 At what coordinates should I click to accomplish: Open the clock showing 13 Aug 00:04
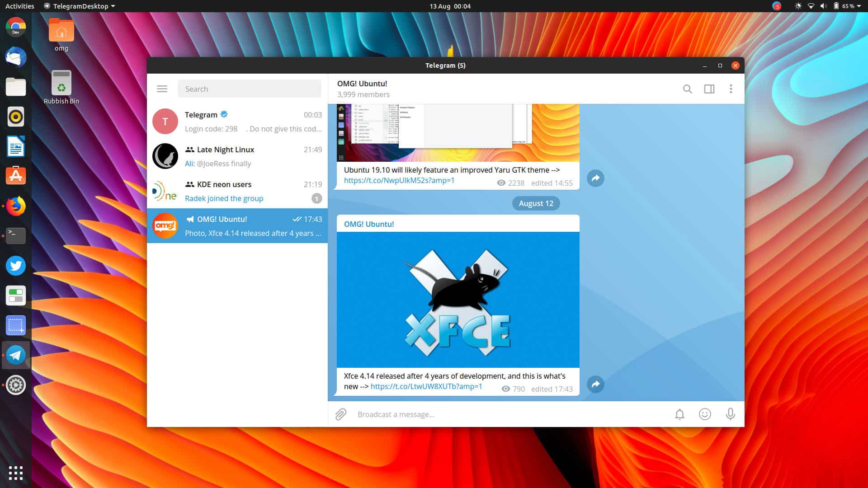pyautogui.click(x=450, y=6)
